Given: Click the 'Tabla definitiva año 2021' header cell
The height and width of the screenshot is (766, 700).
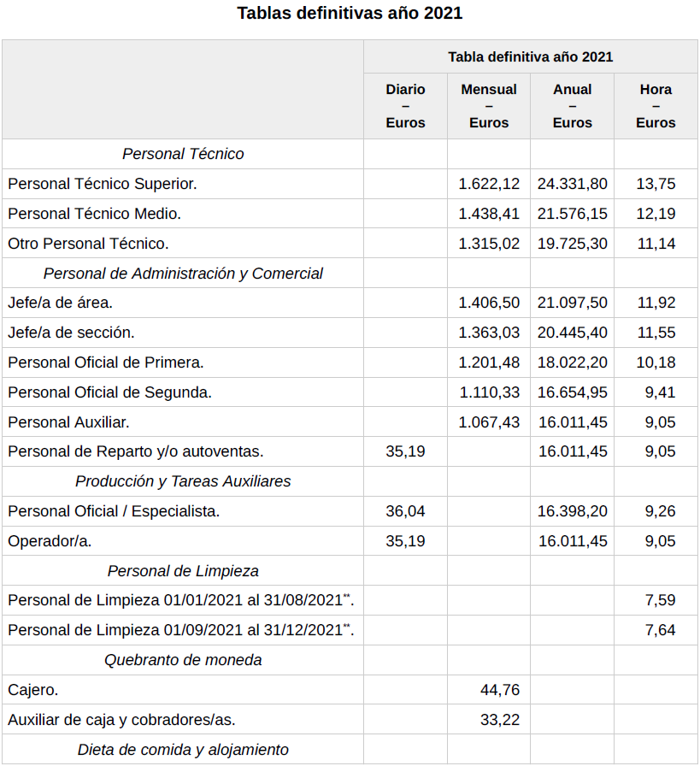Looking at the screenshot, I should point(530,57).
